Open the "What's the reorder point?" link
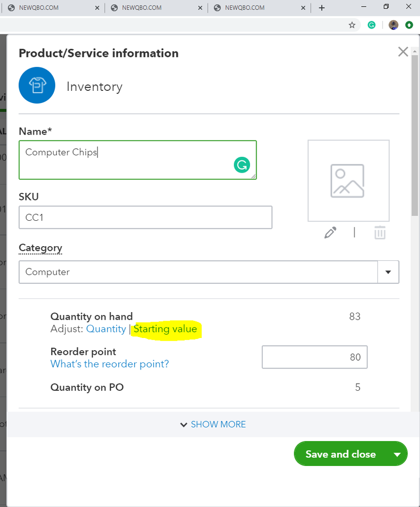 click(x=110, y=364)
